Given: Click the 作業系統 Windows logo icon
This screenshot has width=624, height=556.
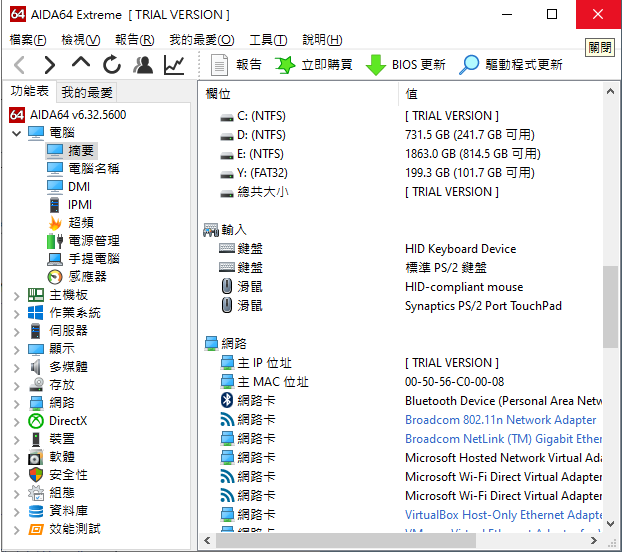Looking at the screenshot, I should (x=36, y=313).
